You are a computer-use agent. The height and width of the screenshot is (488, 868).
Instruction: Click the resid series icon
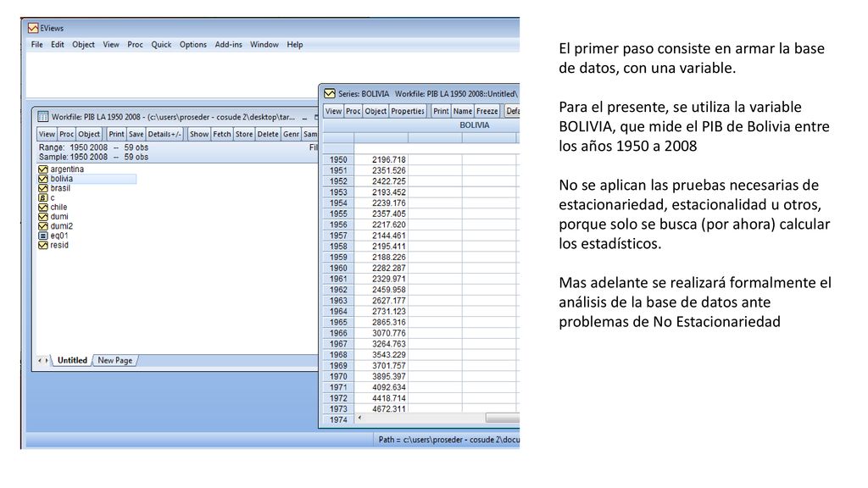[x=42, y=245]
